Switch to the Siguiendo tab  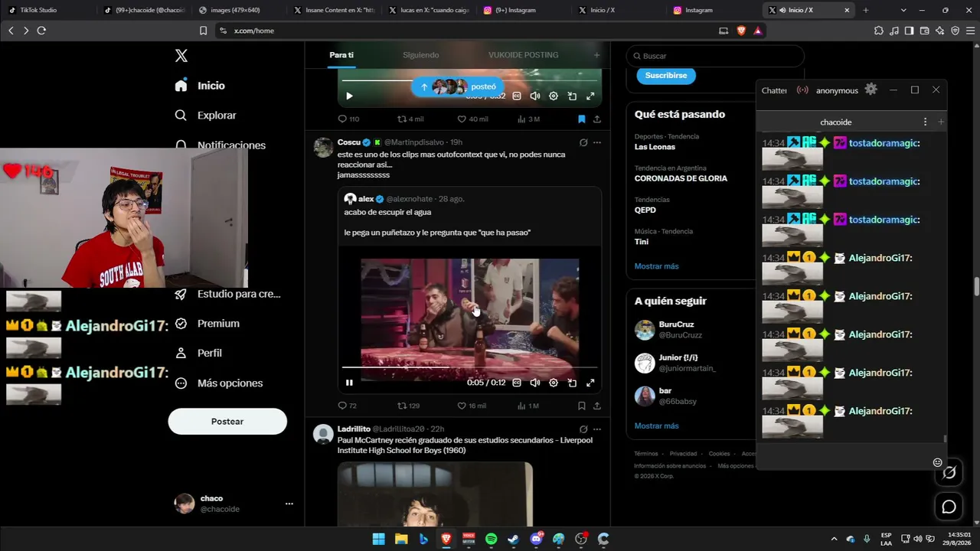(421, 55)
